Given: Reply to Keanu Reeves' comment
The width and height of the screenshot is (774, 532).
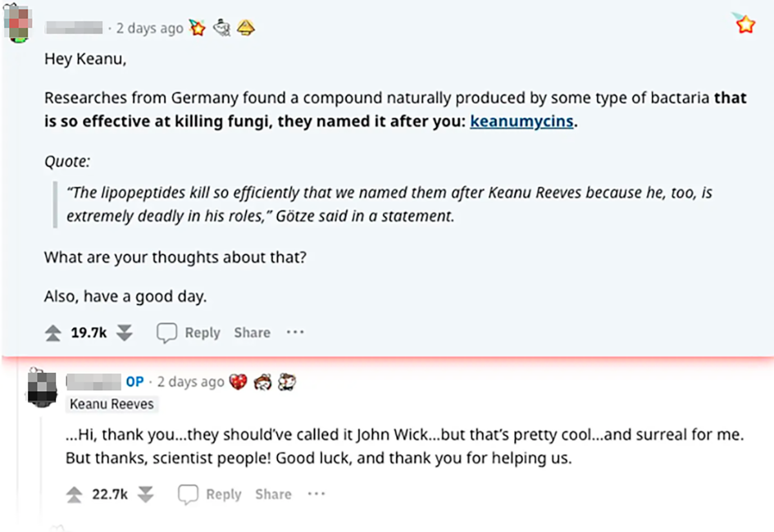Looking at the screenshot, I should 210,495.
